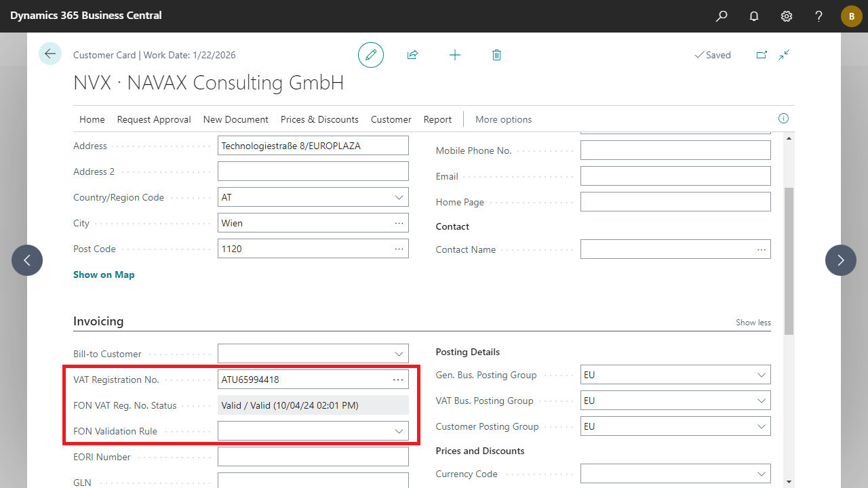Open Post Code lookup ellipsis
The image size is (868, 488).
click(399, 249)
